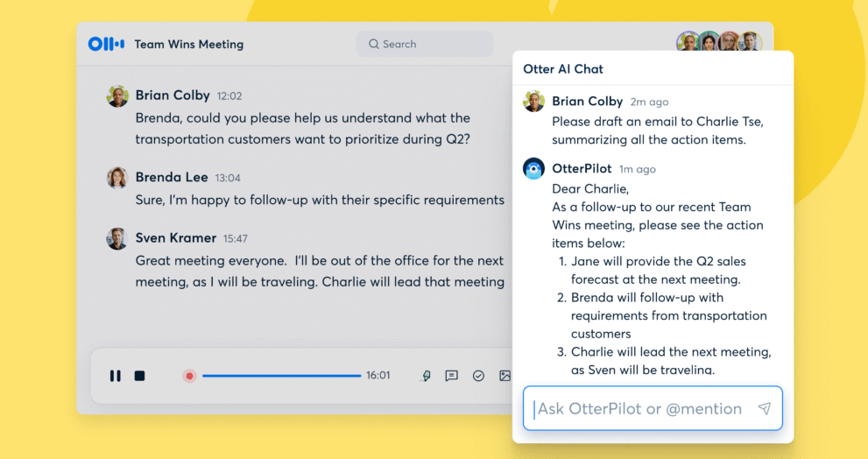Click Brian Colby's avatar in AI chat
The width and height of the screenshot is (868, 459).
click(533, 102)
